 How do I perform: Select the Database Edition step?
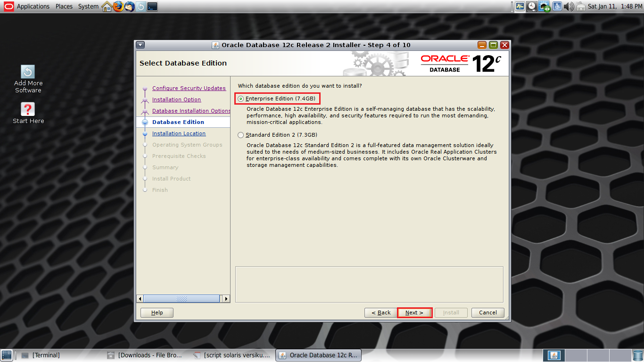pyautogui.click(x=178, y=122)
